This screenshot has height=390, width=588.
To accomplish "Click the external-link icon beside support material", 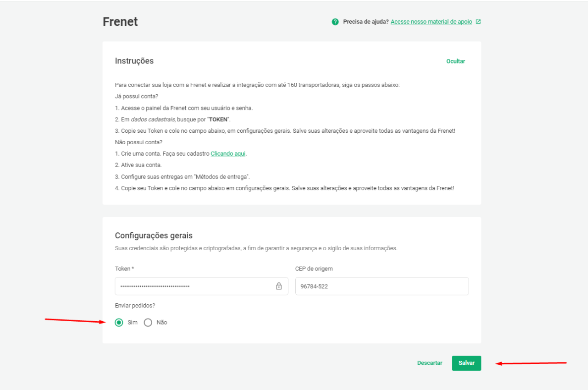I will [x=478, y=22].
